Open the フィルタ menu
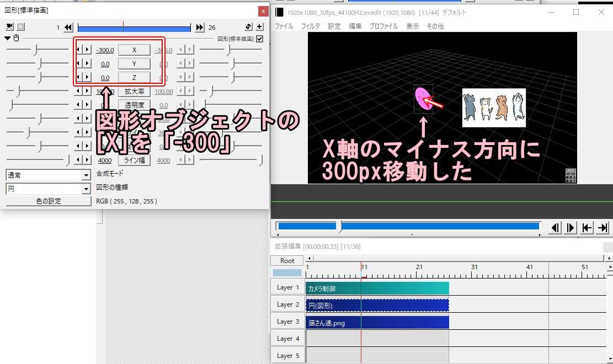The width and height of the screenshot is (613, 364). [x=311, y=26]
